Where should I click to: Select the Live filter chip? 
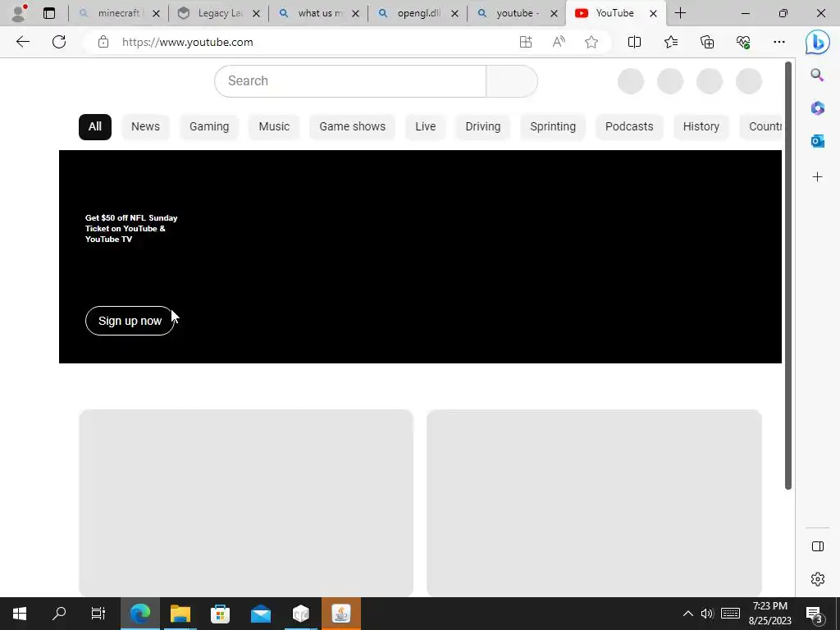point(426,127)
